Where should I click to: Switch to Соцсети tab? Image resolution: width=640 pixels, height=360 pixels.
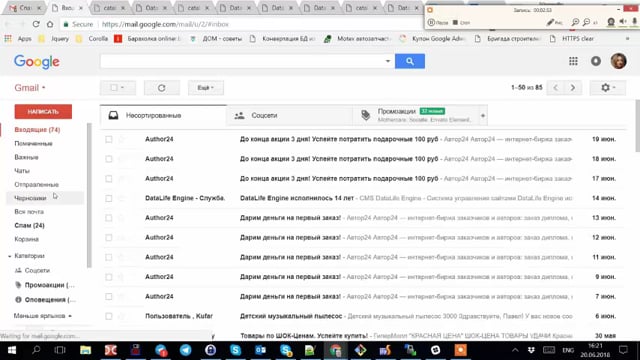tap(289, 116)
